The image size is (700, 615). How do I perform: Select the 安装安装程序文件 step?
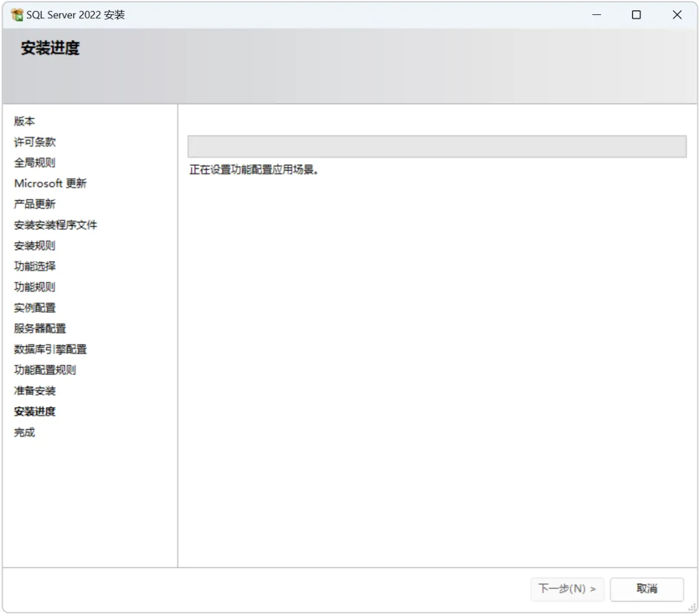[x=55, y=225]
